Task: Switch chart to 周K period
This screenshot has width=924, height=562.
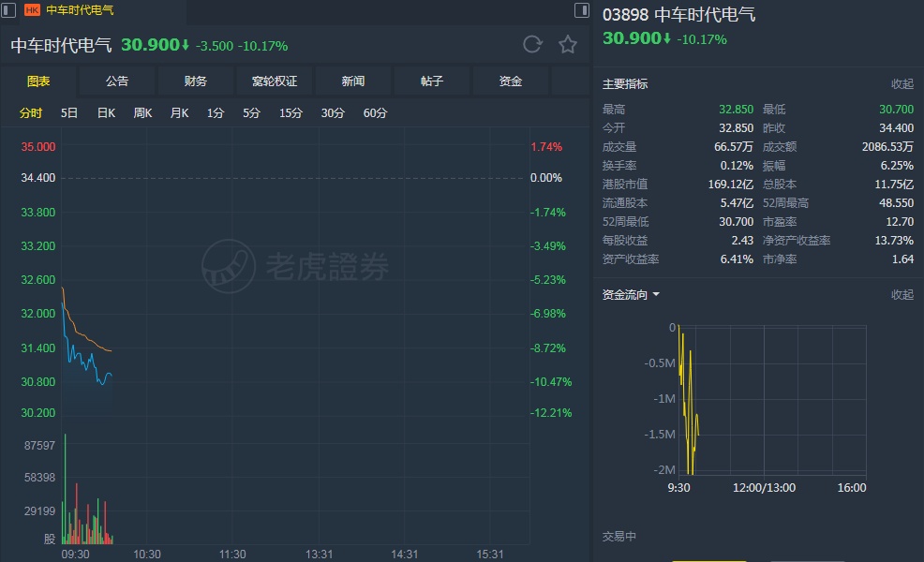Action: click(x=142, y=113)
